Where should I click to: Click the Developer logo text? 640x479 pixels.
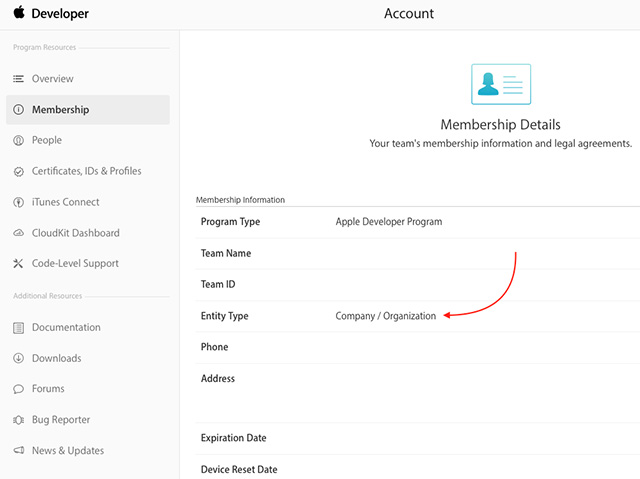(60, 13)
